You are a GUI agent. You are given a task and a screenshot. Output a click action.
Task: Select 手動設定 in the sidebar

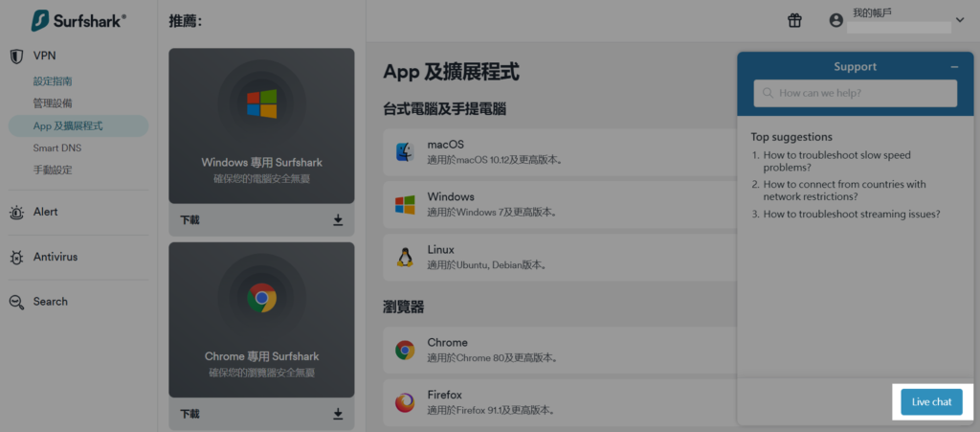point(54,171)
